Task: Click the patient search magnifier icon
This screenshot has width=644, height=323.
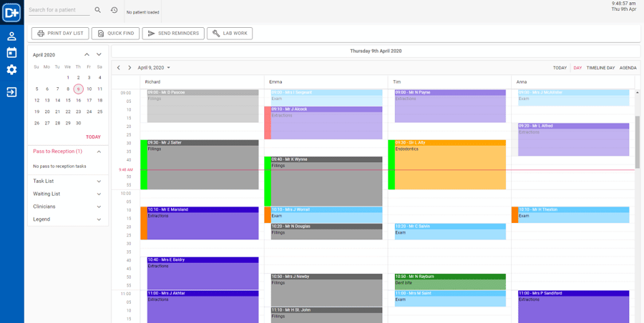Action: (x=98, y=10)
